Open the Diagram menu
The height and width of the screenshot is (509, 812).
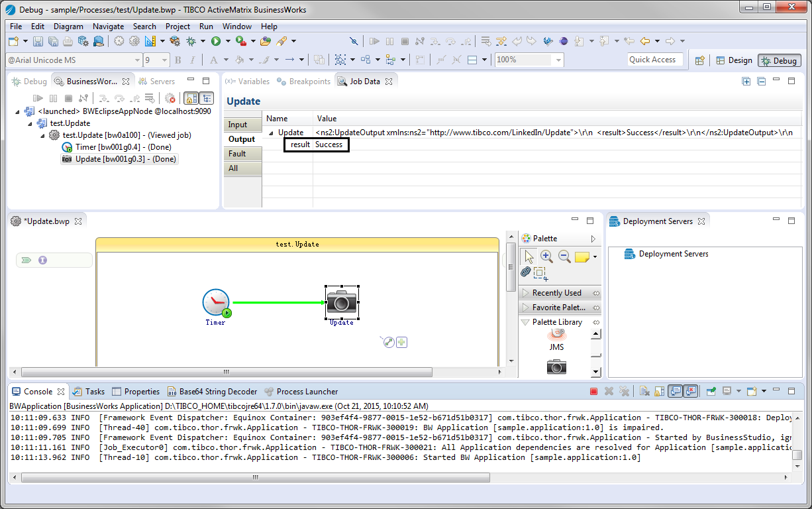[69, 27]
